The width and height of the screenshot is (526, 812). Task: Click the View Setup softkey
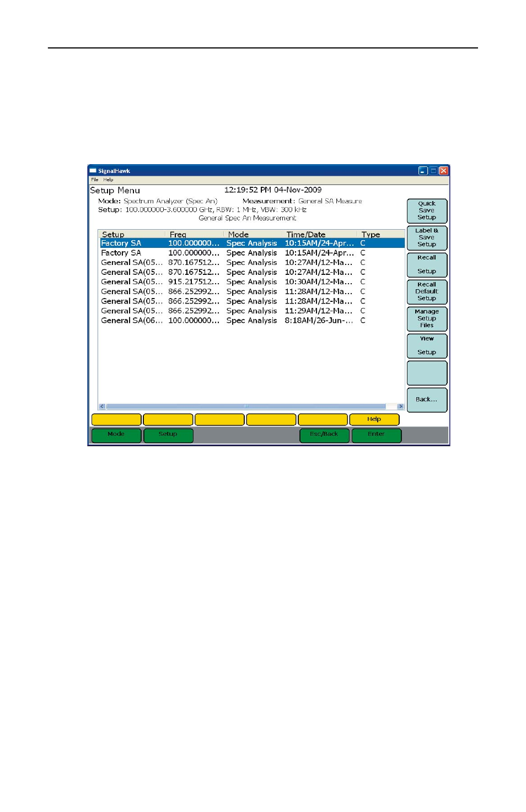[427, 345]
